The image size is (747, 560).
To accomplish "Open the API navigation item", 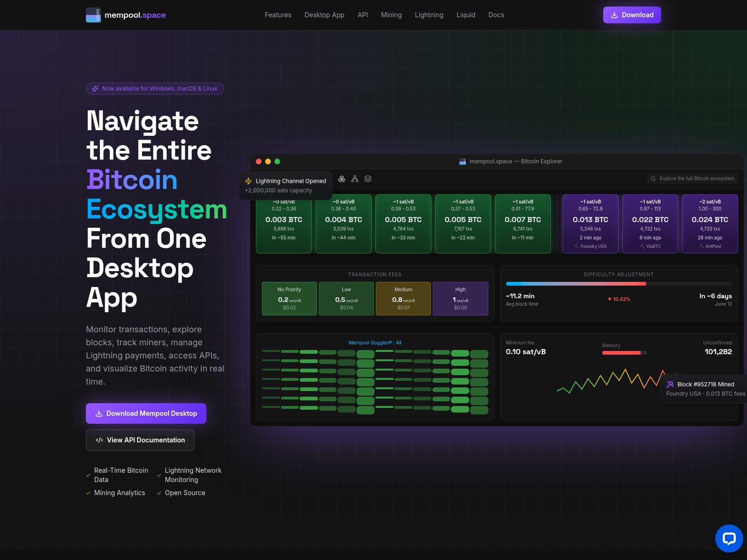I will [363, 15].
